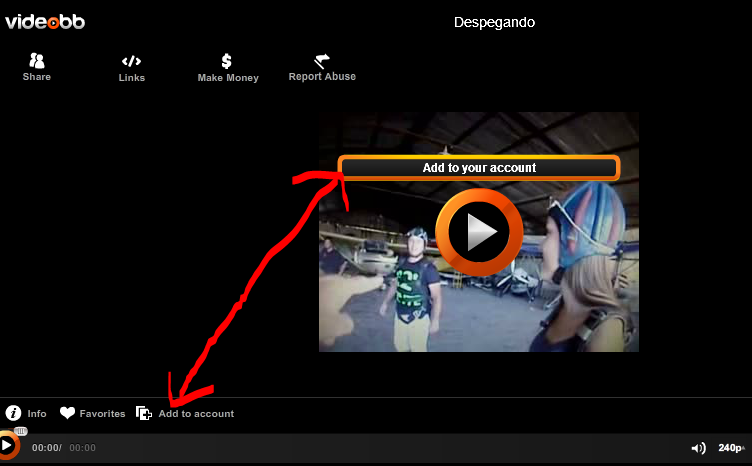
Task: Click the 'Report Abuse' text label
Action: (x=322, y=77)
